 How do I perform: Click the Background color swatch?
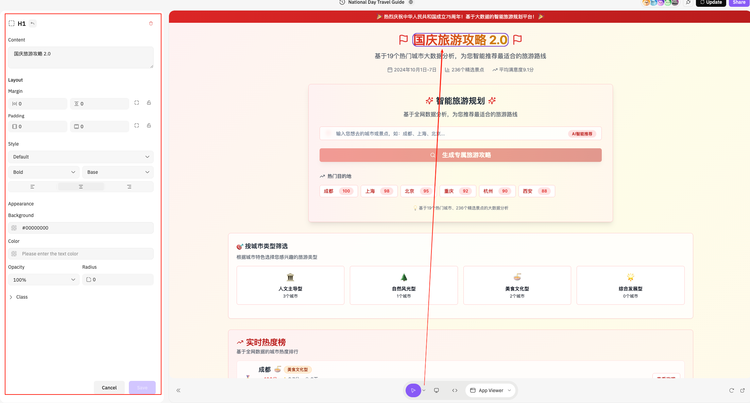pos(14,228)
